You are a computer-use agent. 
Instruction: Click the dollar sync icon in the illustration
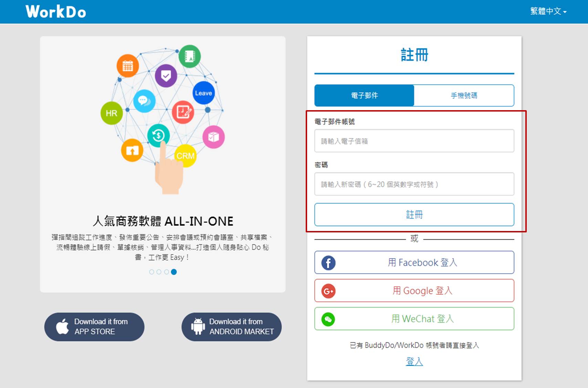[158, 136]
